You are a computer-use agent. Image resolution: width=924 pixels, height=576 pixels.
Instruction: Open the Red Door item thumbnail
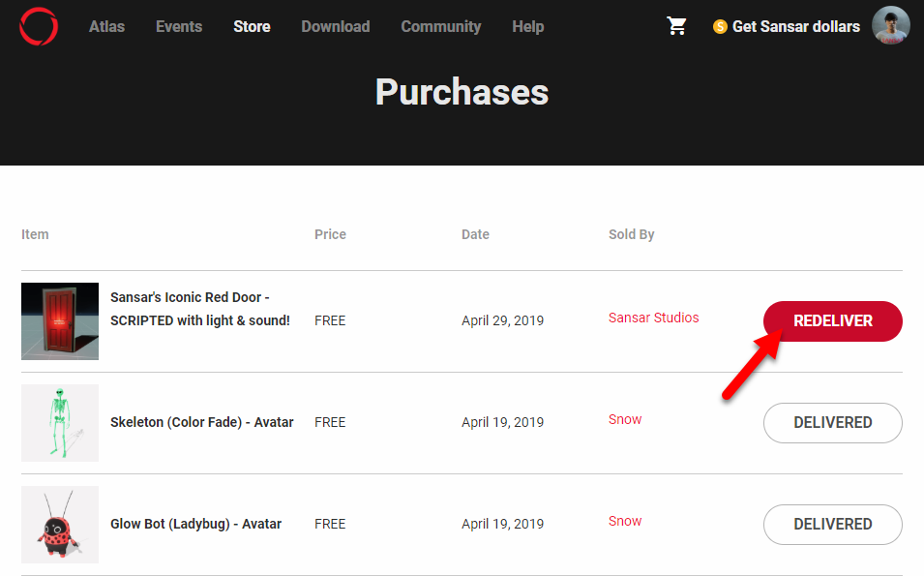pyautogui.click(x=60, y=321)
